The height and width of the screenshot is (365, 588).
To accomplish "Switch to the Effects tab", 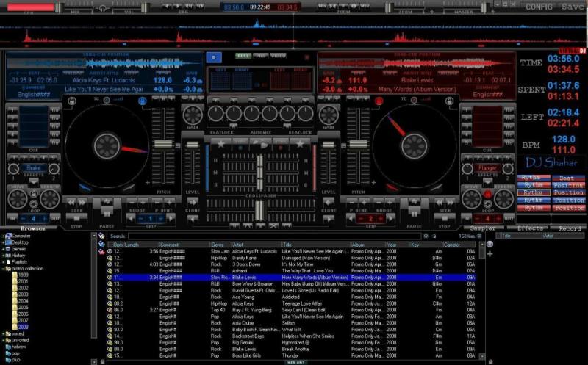I will (529, 228).
